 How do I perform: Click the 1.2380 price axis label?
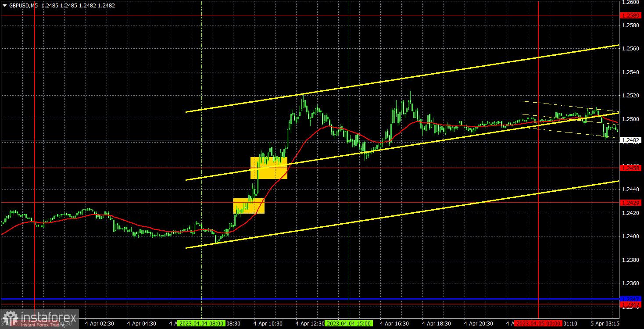pos(630,260)
